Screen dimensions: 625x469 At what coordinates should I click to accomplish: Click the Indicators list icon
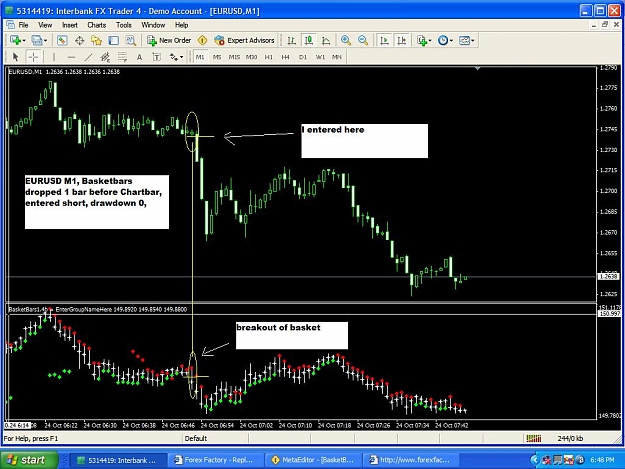pos(422,40)
